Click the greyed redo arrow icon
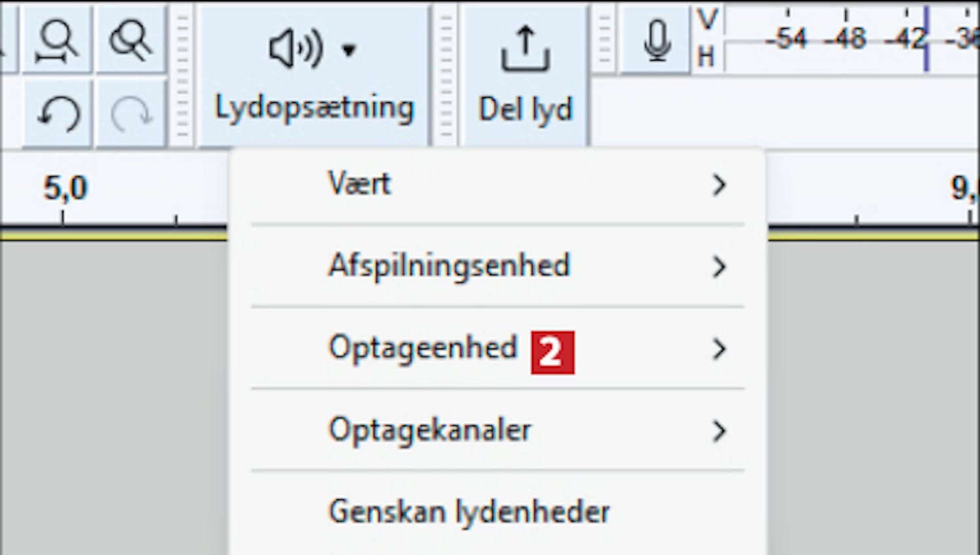The height and width of the screenshot is (555, 980). 130,114
